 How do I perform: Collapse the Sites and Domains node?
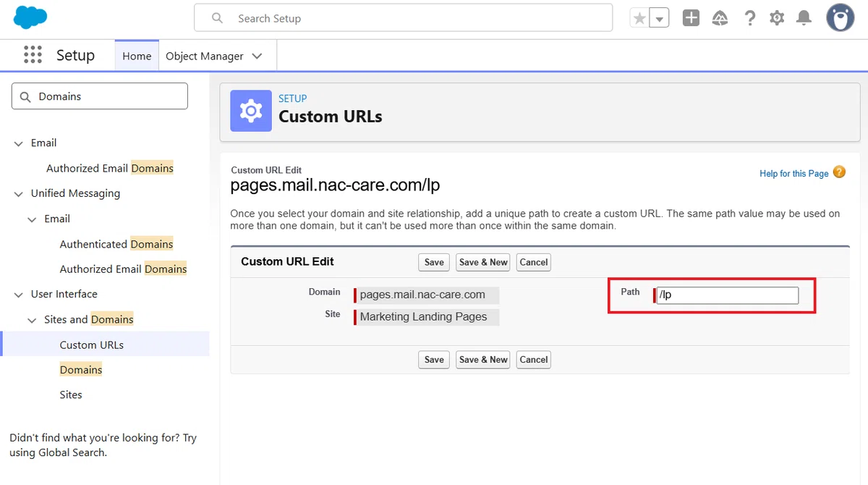point(32,320)
